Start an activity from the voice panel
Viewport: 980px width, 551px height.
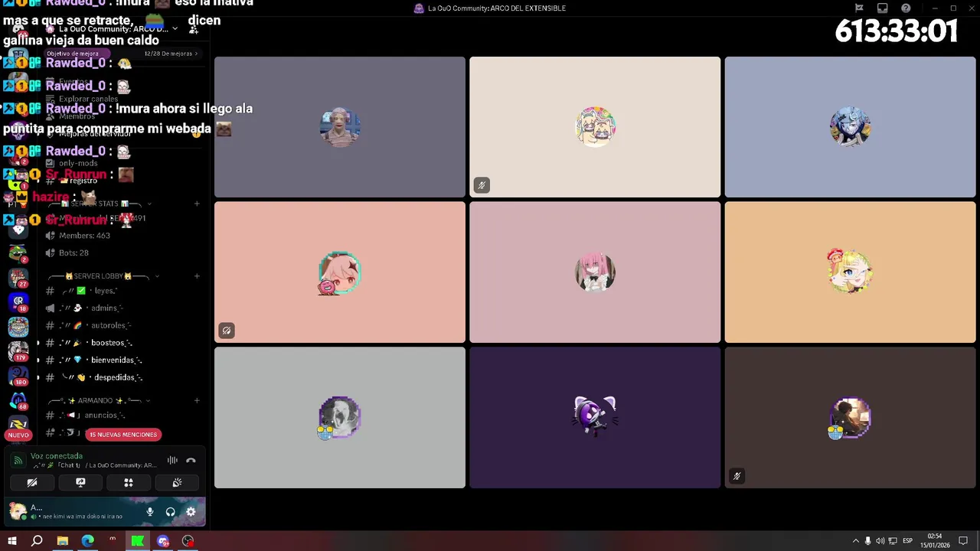click(x=129, y=483)
